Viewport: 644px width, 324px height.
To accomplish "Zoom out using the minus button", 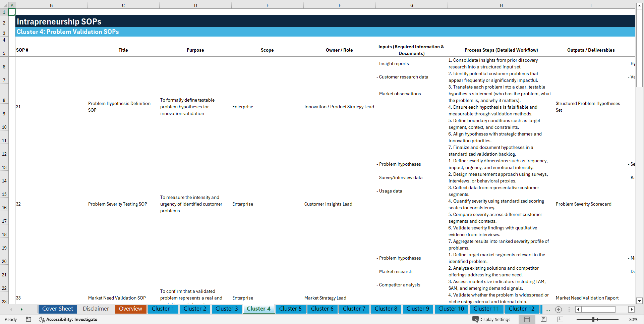I will [x=573, y=319].
